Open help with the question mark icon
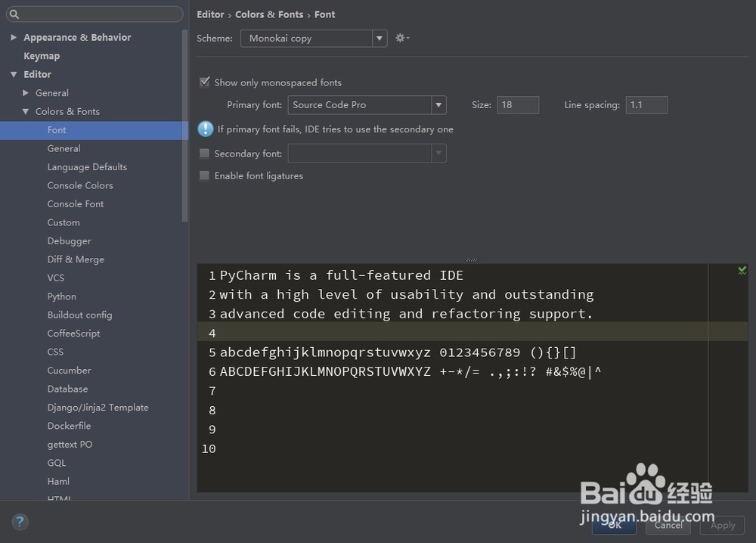 pyautogui.click(x=20, y=522)
